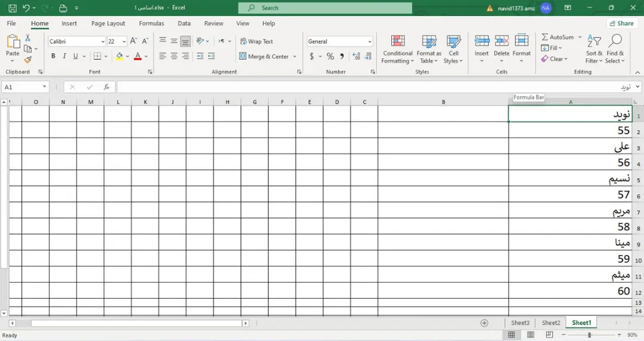Apply borders with the Borders icon

(x=97, y=56)
